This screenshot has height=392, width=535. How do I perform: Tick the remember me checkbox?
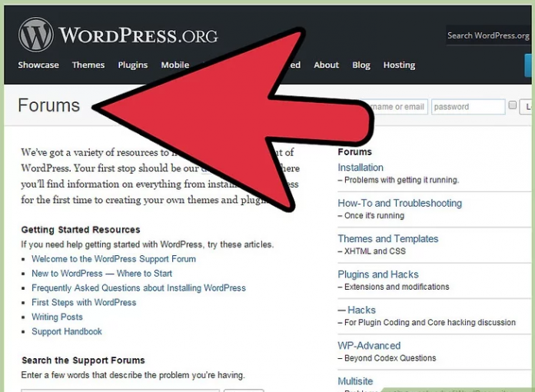point(513,106)
